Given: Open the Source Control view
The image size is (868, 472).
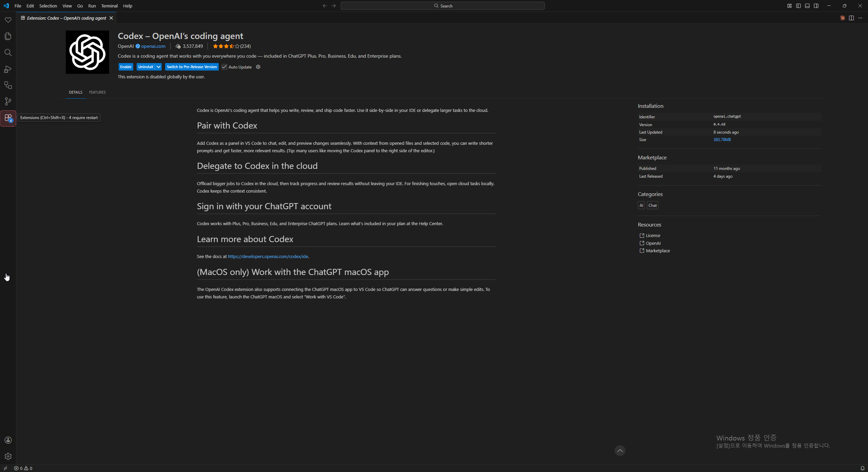Looking at the screenshot, I should [8, 101].
